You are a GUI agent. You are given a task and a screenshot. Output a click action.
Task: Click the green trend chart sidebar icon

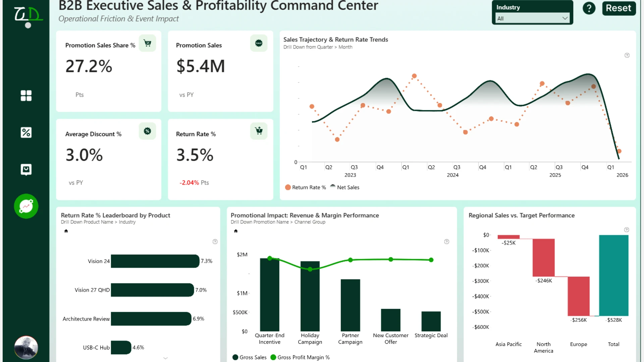tap(26, 206)
